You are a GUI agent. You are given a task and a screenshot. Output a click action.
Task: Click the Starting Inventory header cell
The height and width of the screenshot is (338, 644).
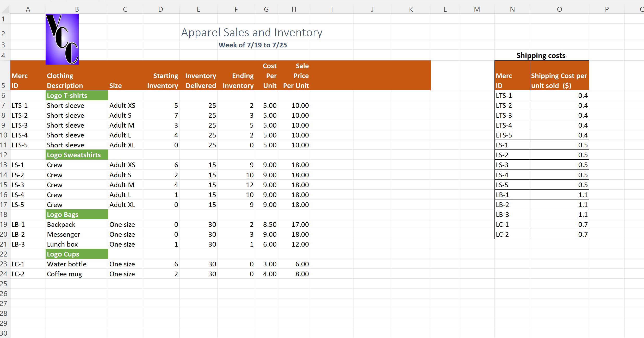163,80
